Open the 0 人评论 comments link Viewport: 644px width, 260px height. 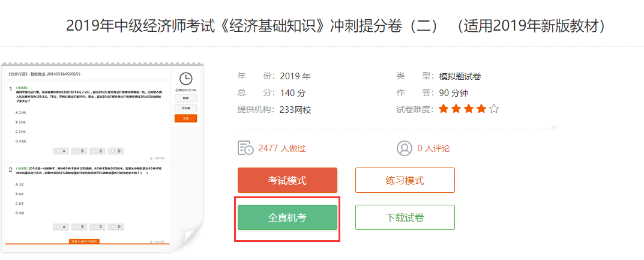point(434,149)
